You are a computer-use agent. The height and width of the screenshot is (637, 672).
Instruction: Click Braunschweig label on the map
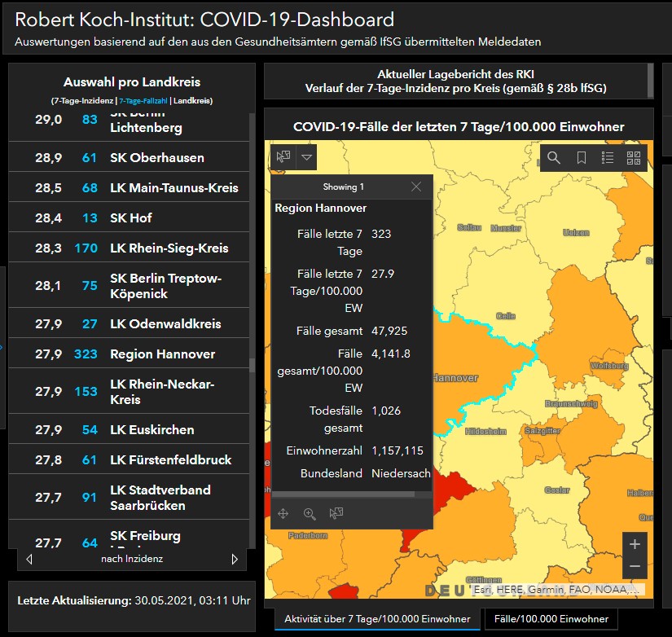[x=571, y=403]
